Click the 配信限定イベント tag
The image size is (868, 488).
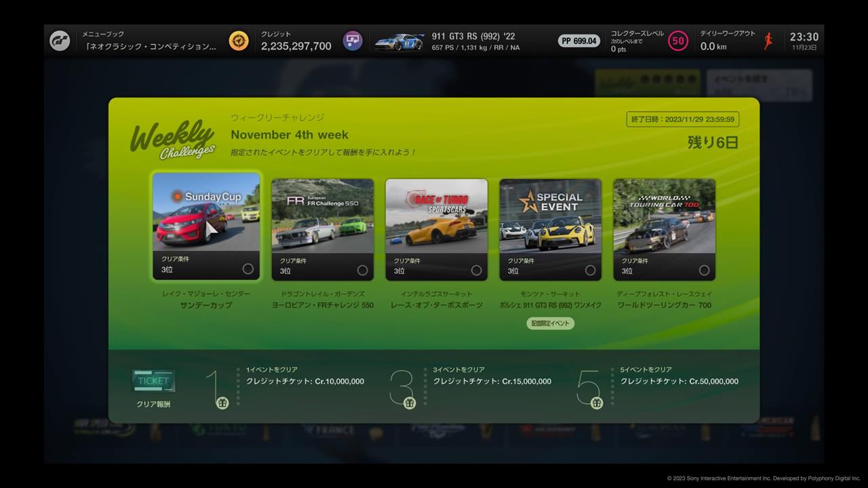click(x=551, y=323)
